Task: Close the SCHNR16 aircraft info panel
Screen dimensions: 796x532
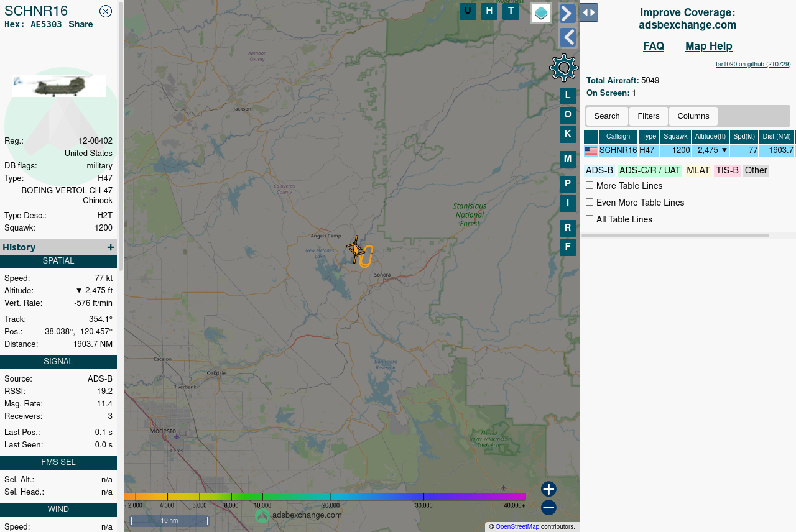Action: (106, 11)
